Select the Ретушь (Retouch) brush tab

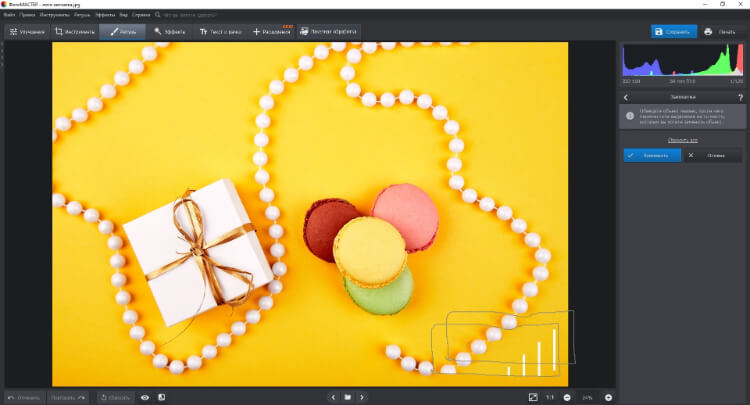click(x=122, y=32)
